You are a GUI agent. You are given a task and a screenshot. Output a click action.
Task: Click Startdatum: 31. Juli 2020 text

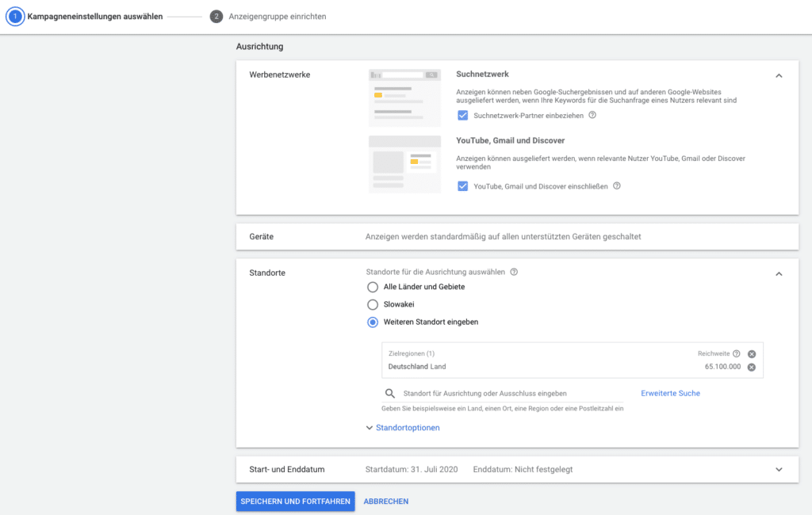point(412,470)
